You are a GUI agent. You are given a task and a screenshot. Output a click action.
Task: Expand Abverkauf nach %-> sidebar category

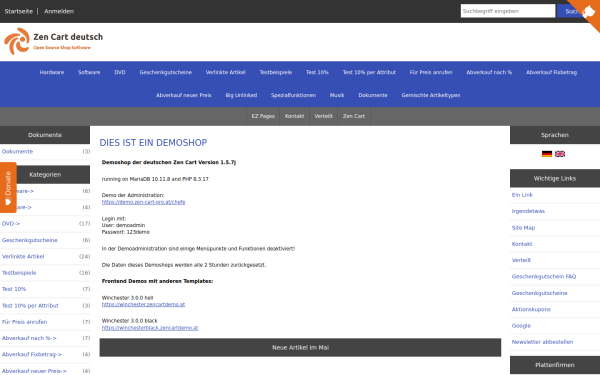[29, 338]
